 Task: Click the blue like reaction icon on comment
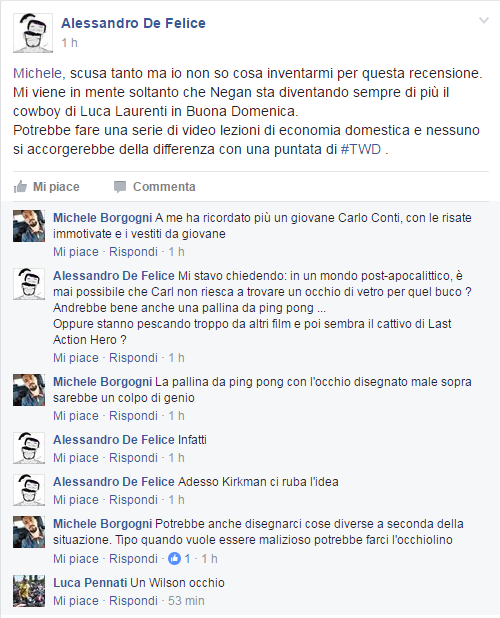click(x=174, y=558)
